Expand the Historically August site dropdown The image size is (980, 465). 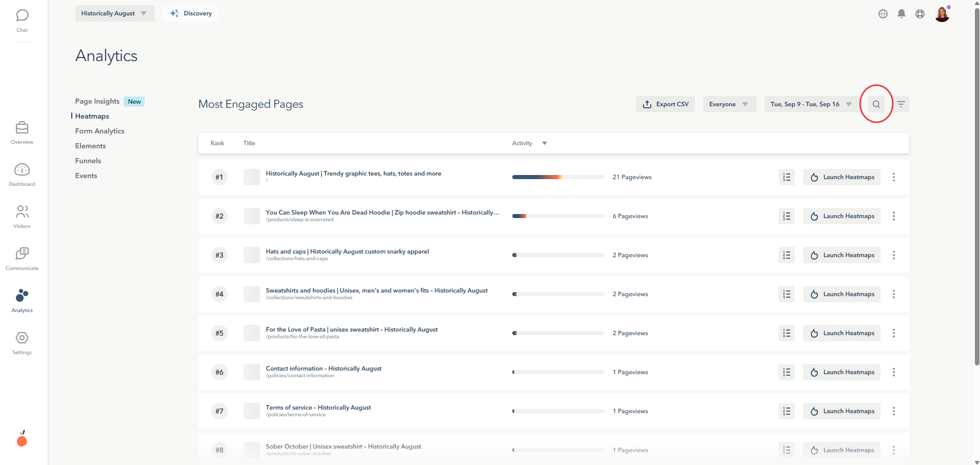[x=114, y=13]
